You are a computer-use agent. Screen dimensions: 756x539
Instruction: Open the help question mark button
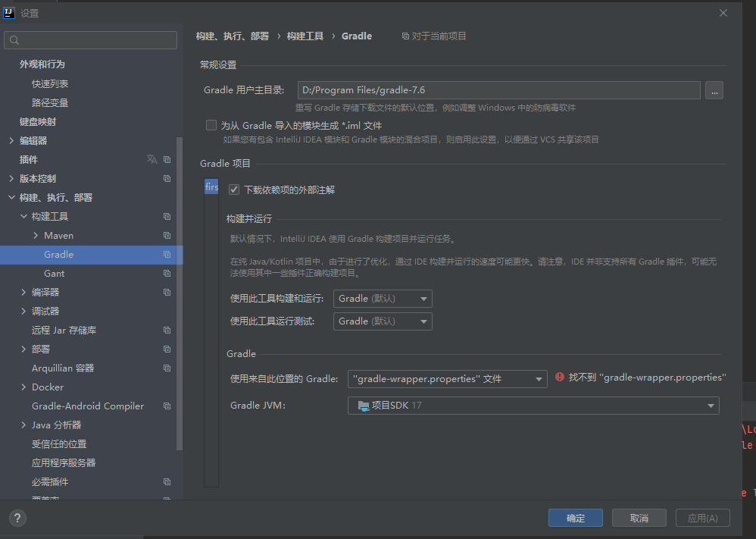coord(17,519)
